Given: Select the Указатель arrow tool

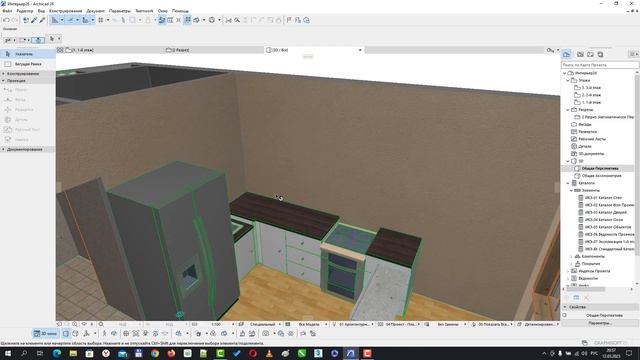Looking at the screenshot, I should click(28, 54).
